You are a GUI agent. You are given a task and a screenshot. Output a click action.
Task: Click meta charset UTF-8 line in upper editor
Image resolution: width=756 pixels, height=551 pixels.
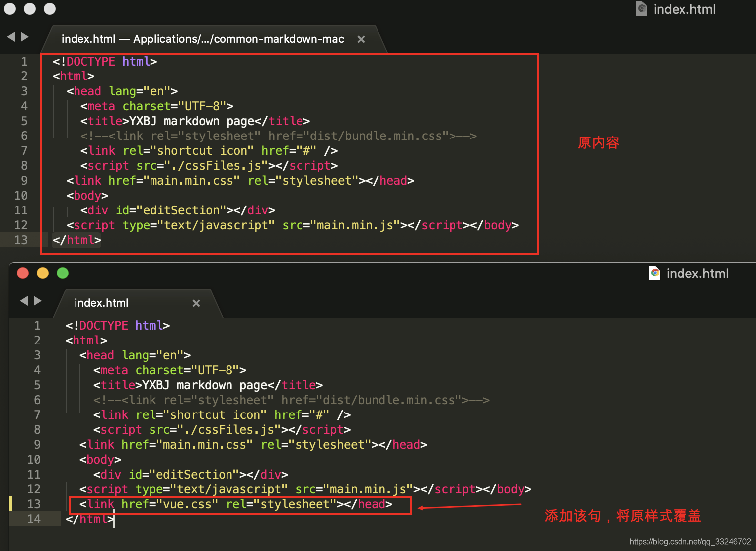click(x=157, y=106)
